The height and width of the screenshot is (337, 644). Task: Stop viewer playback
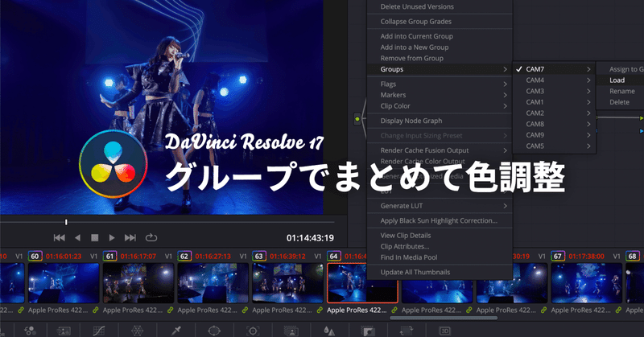coord(94,237)
